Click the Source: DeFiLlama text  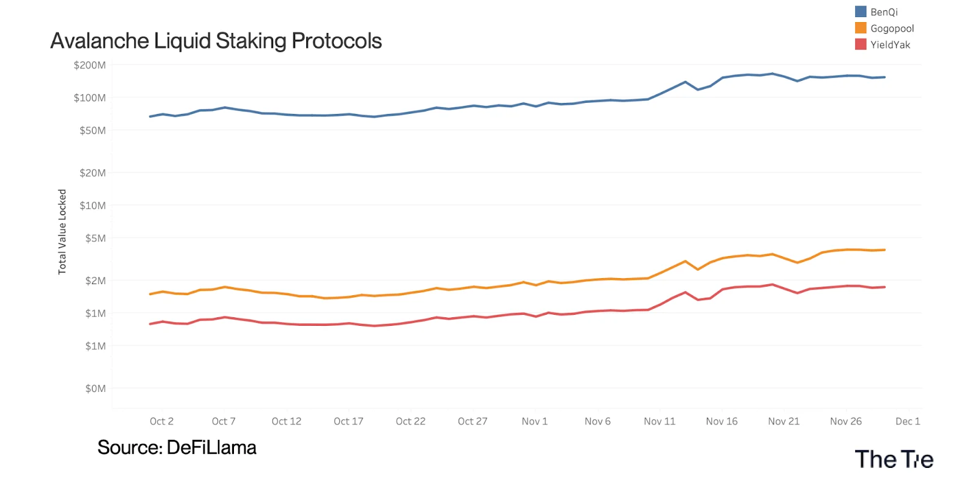tap(176, 448)
